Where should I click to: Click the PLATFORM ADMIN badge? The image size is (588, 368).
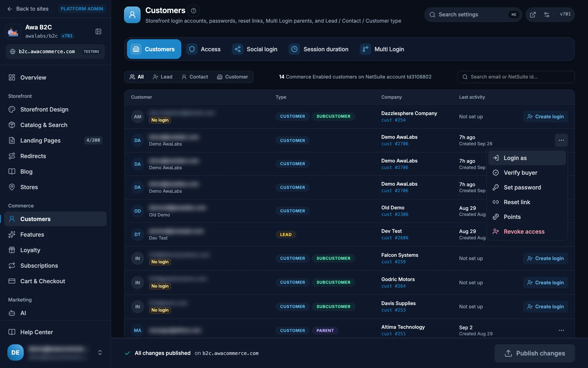(x=82, y=9)
